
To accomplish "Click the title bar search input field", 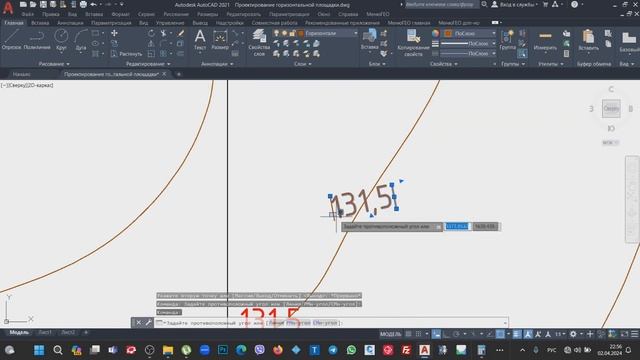I will (442, 4).
